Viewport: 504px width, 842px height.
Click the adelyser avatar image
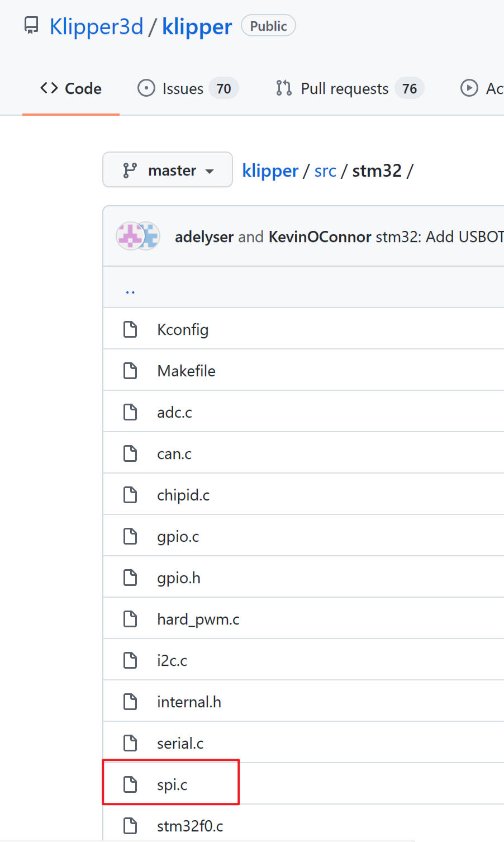pos(130,236)
